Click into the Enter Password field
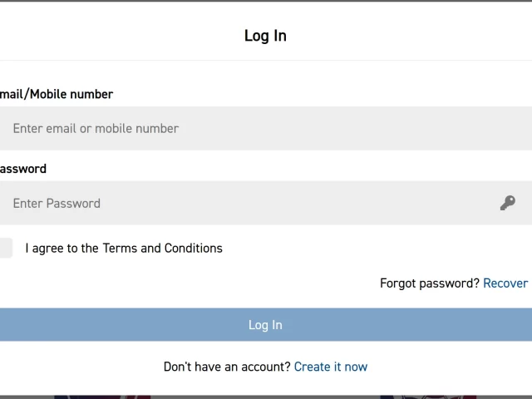Viewport: 532px width, 399px height. [249, 203]
